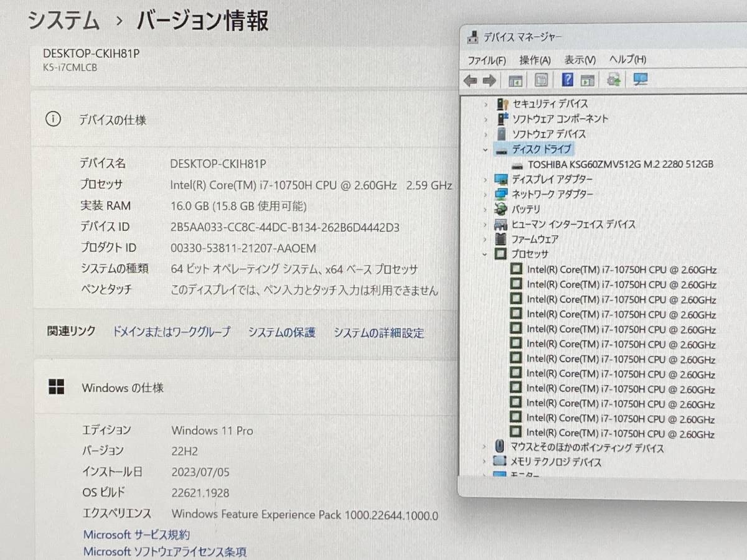Click the ソフトウェア コンポーネント category icon

click(x=502, y=119)
